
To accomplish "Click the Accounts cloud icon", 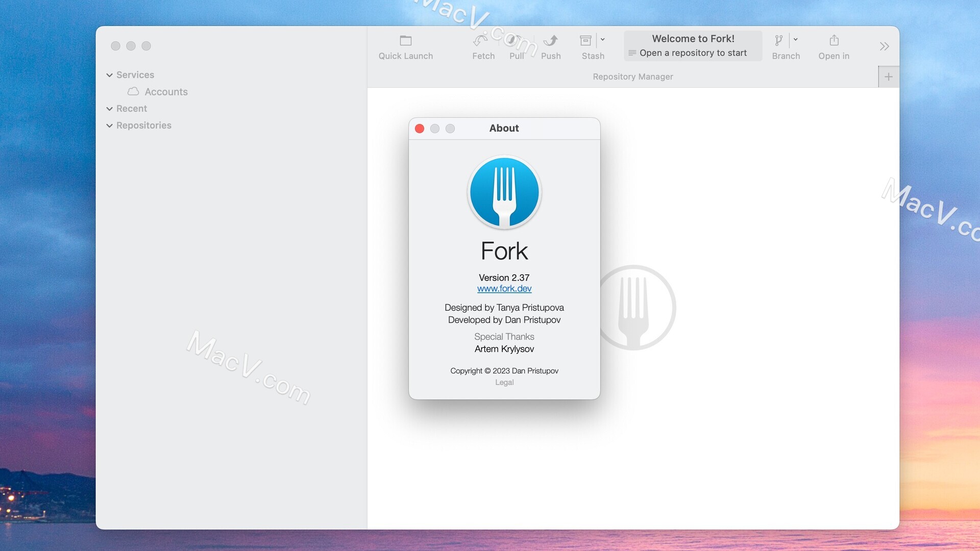I will (x=133, y=91).
